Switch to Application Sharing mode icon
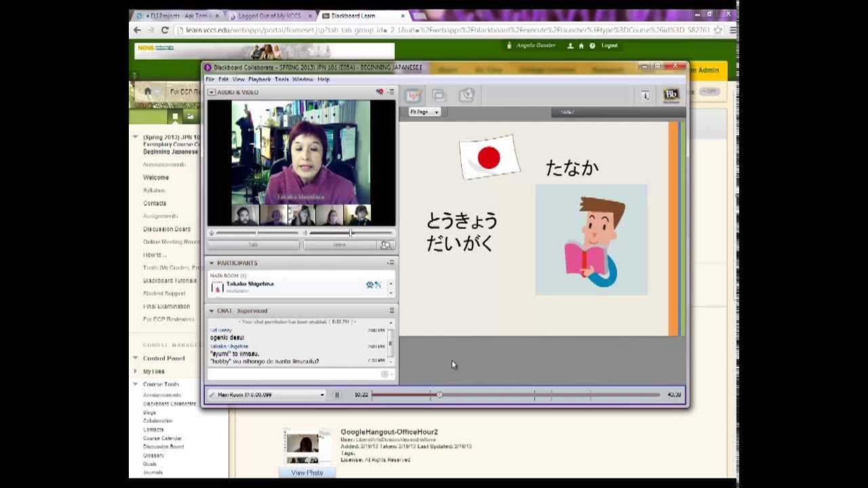The height and width of the screenshot is (488, 868). point(439,96)
